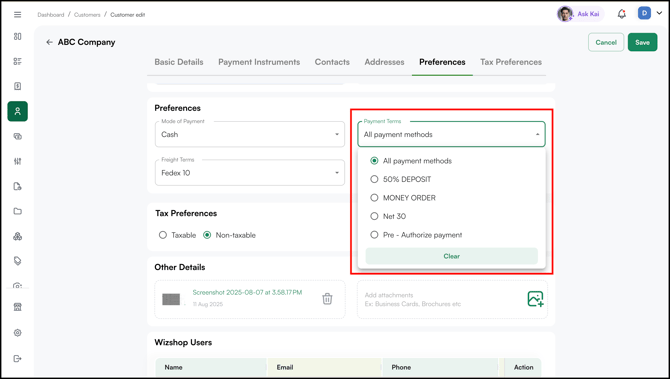
Task: Open the Freight Terms dropdown
Action: 250,173
